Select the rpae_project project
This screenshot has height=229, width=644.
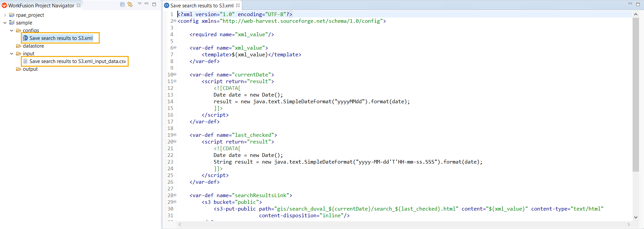point(30,15)
